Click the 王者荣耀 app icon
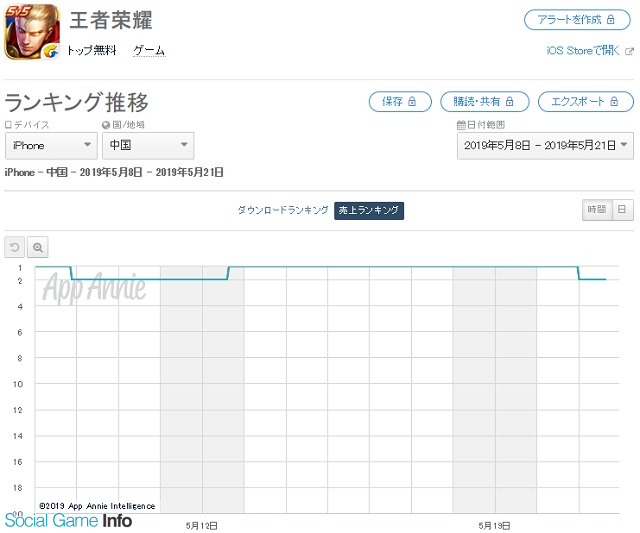Viewport: 640px width, 533px height. coord(32,32)
